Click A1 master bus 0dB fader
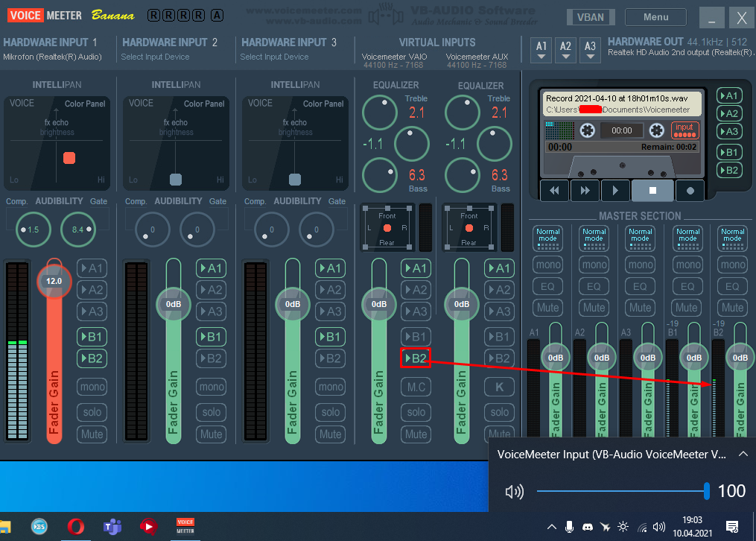Viewport: 756px width, 541px height. (556, 358)
